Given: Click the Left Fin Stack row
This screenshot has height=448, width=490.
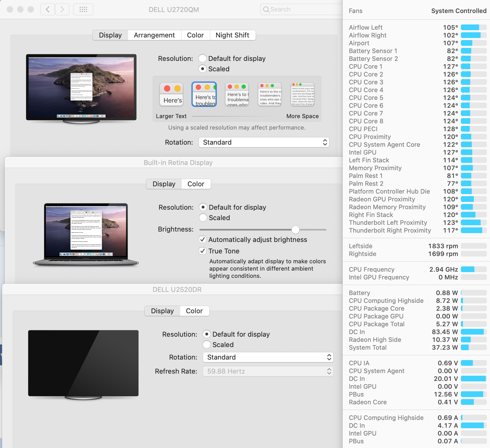Looking at the screenshot, I should (x=418, y=160).
